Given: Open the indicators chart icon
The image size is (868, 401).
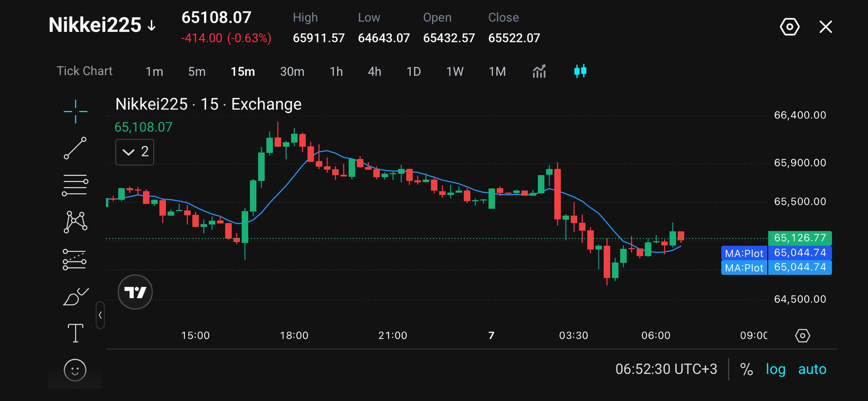Looking at the screenshot, I should pyautogui.click(x=539, y=71).
